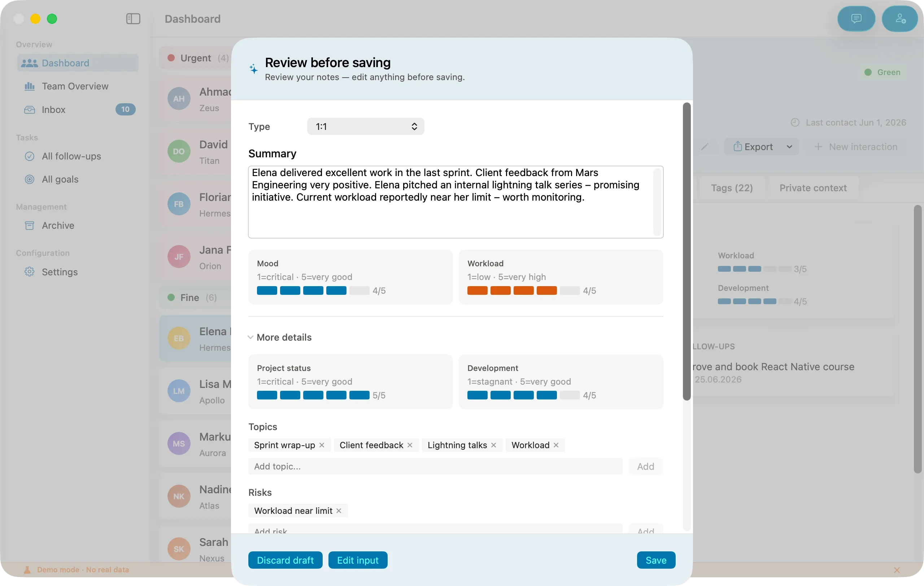Click the green zoom window button
The width and height of the screenshot is (924, 586).
[x=52, y=19]
